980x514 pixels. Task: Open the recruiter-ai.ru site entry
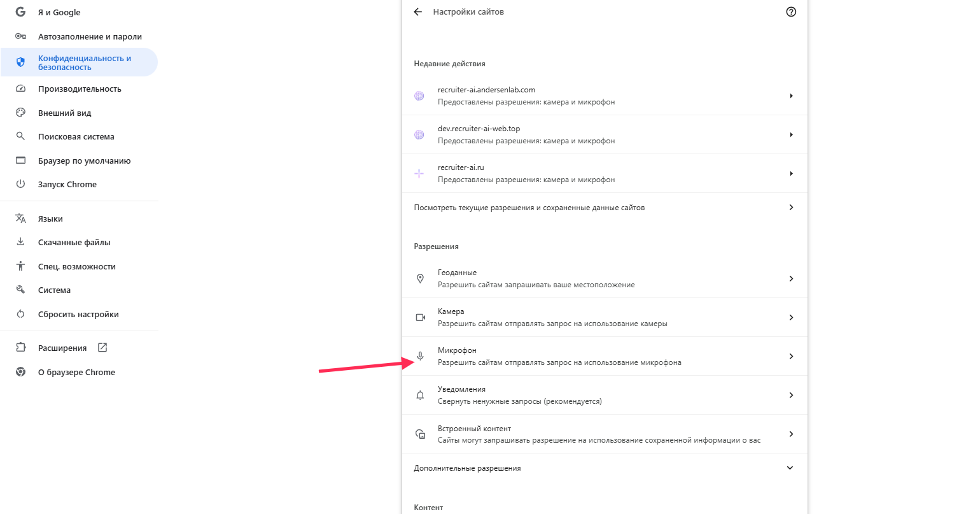526,173
